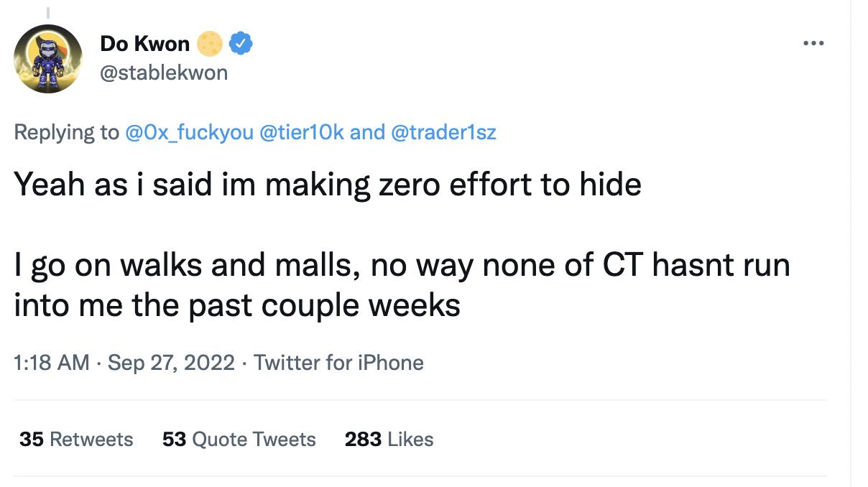Open the Twitter for iPhone source link

337,363
